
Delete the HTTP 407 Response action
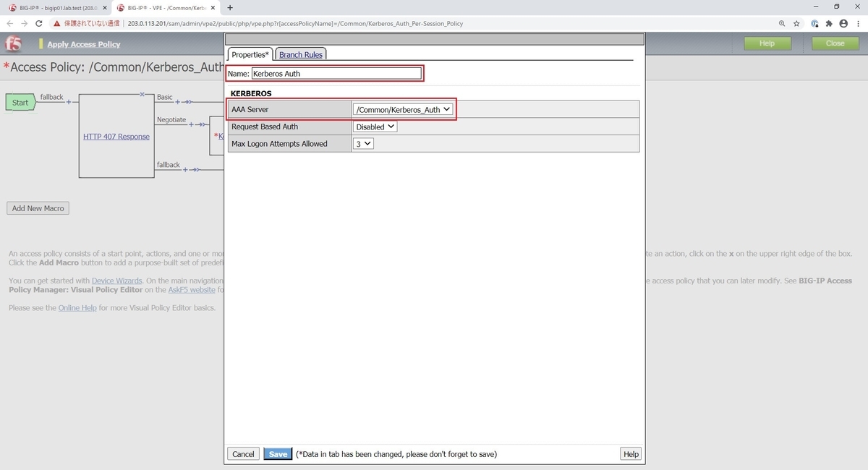click(142, 94)
